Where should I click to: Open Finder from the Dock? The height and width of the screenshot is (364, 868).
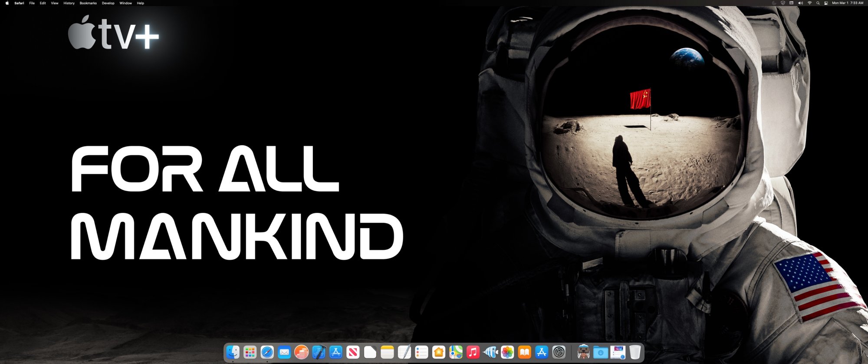(x=233, y=352)
